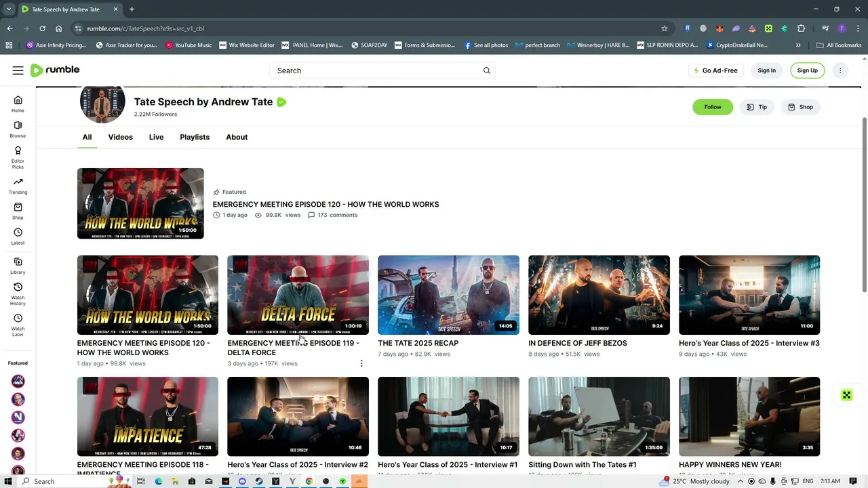Open the Impatience episode 118 thumbnail
868x488 pixels.
[x=148, y=416]
